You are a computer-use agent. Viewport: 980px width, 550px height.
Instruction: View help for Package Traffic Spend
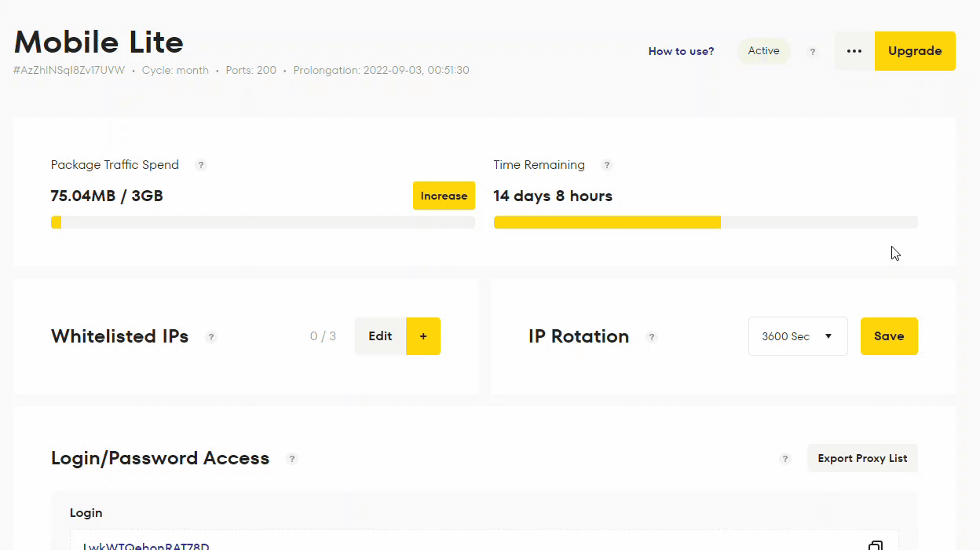201,165
